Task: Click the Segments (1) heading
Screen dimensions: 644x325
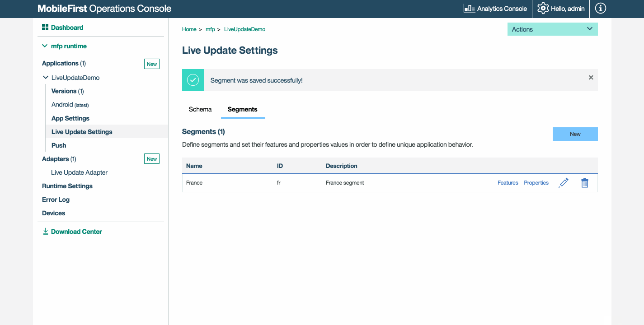Action: click(x=203, y=132)
